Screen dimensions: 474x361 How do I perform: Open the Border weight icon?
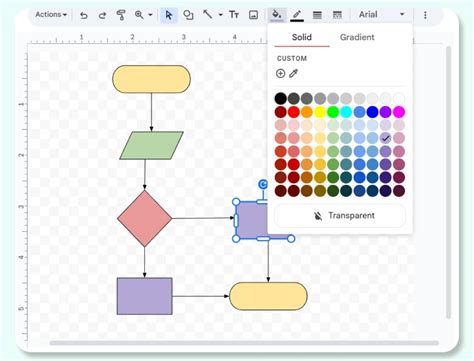click(317, 15)
